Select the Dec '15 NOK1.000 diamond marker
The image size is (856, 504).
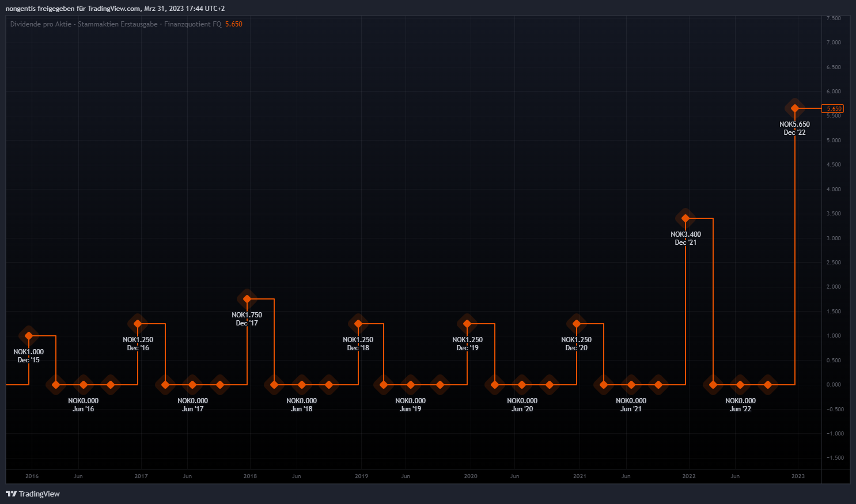click(29, 336)
